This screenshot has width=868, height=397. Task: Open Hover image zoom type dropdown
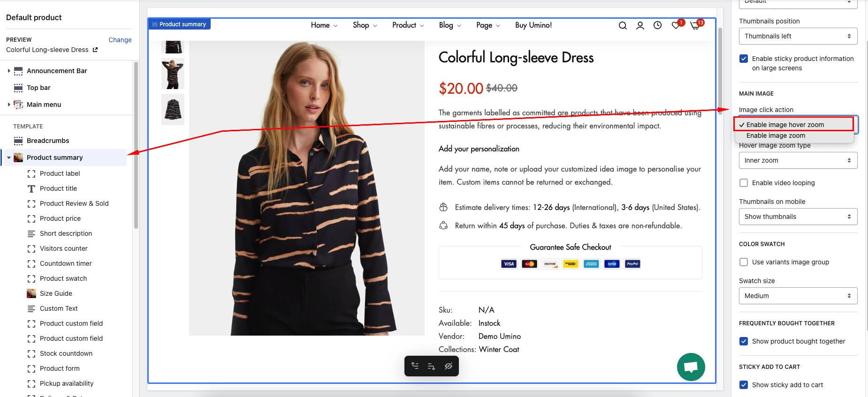tap(798, 160)
